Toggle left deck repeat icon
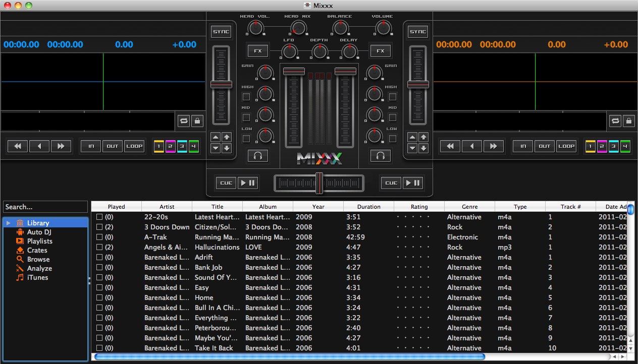Screen dimensions: 638x364 (184, 121)
